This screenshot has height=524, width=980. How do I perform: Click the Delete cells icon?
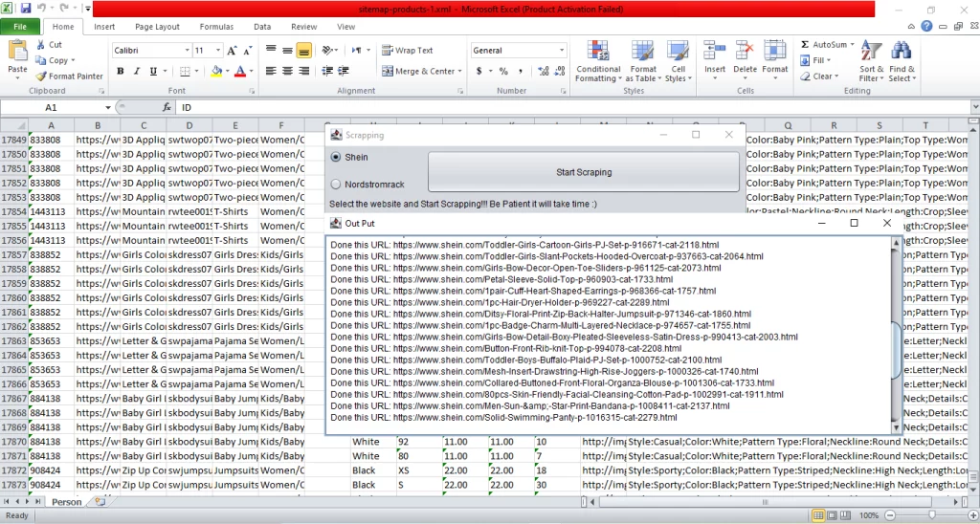pyautogui.click(x=745, y=52)
